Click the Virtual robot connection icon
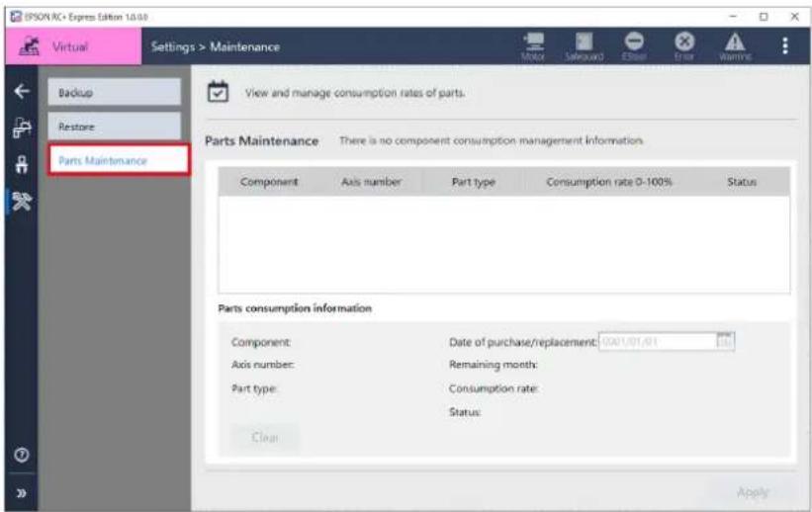 [x=29, y=46]
